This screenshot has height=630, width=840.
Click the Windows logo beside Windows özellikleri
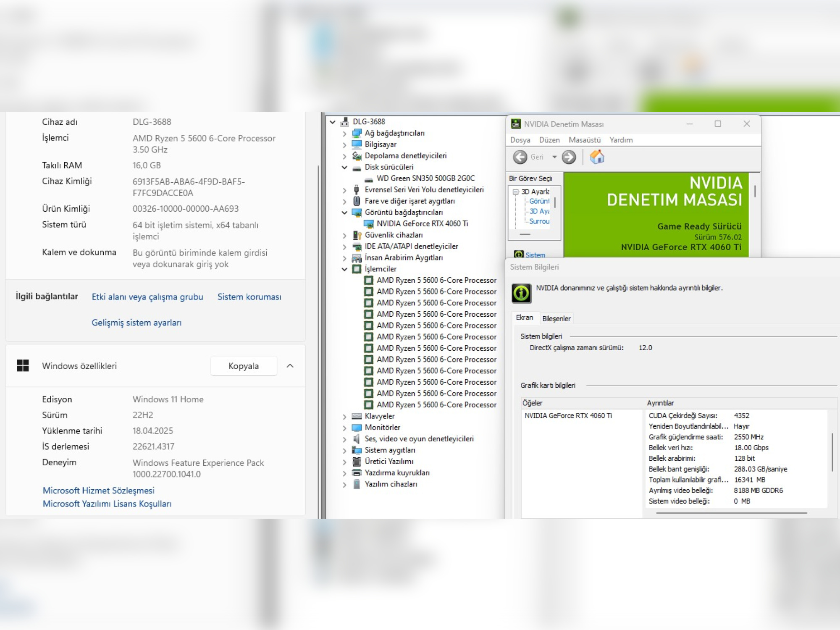point(23,366)
